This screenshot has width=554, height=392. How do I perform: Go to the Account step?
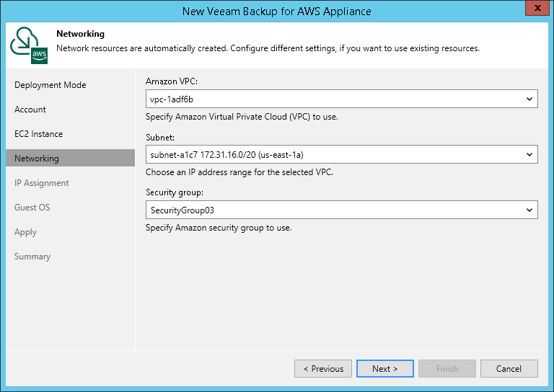click(x=30, y=110)
